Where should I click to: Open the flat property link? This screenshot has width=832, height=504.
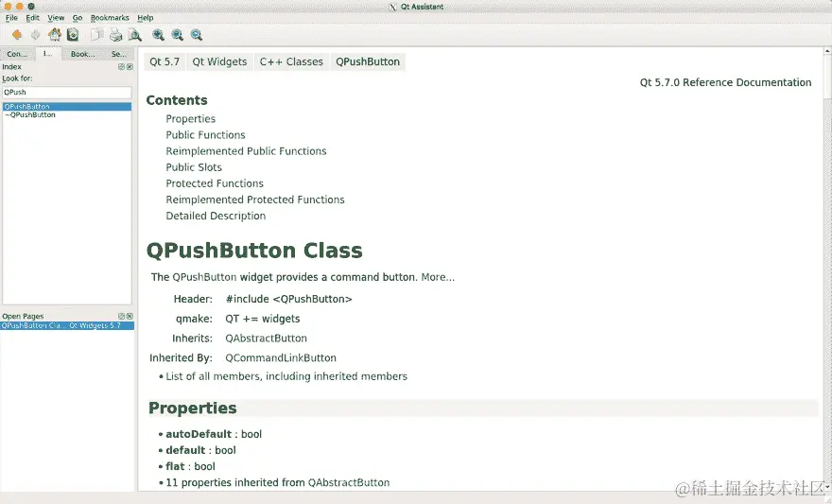[x=175, y=466]
